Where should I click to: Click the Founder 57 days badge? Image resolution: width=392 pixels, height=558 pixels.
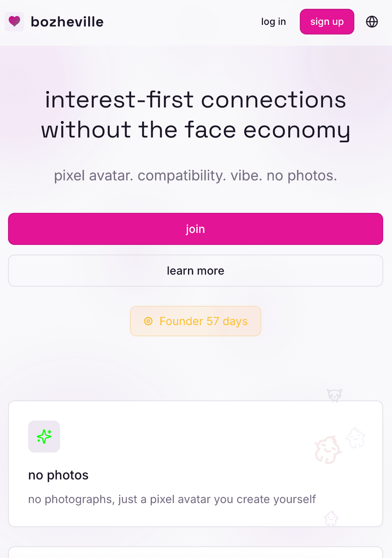coord(195,321)
